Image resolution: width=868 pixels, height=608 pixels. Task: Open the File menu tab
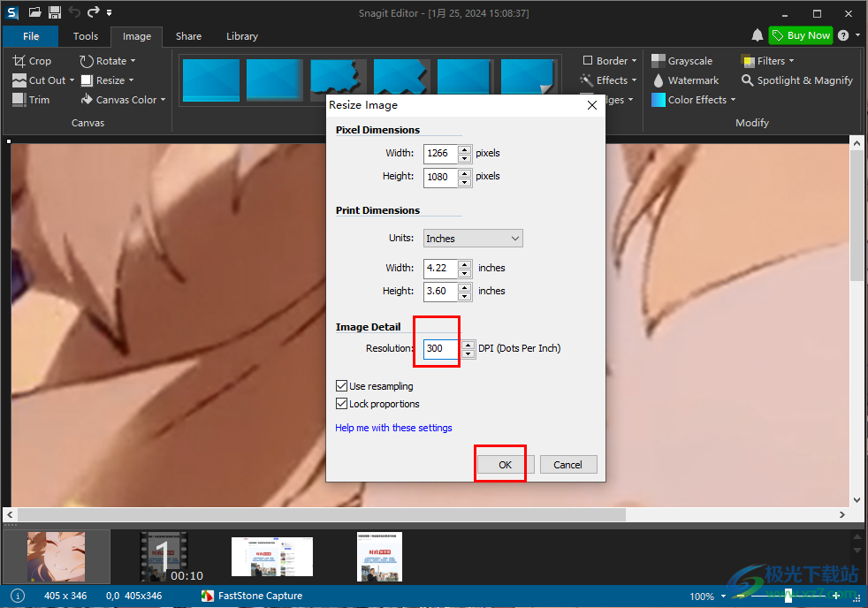point(31,36)
